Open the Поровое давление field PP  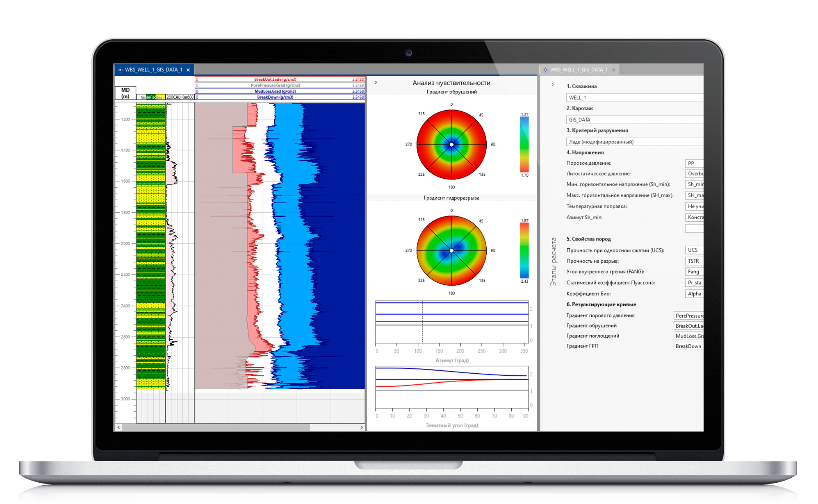[x=694, y=163]
